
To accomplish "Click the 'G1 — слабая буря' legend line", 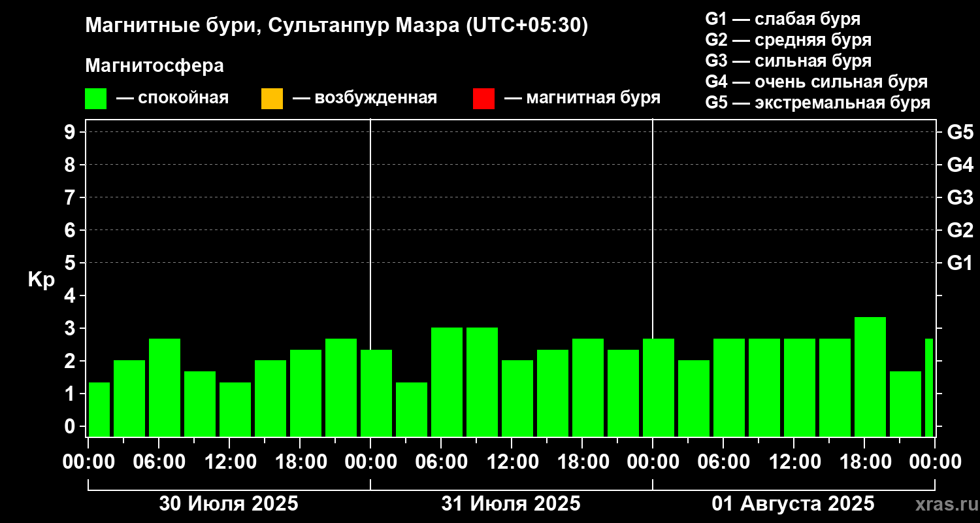I will (783, 19).
